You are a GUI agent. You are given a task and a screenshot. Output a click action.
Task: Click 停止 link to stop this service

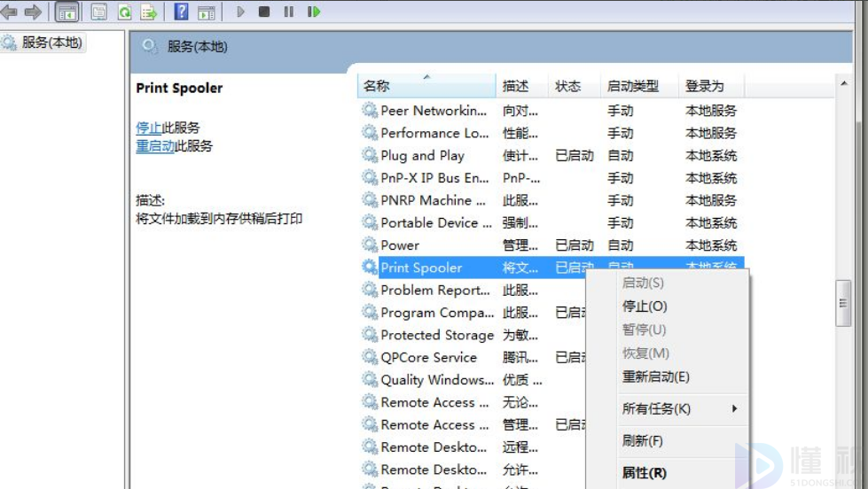point(148,128)
